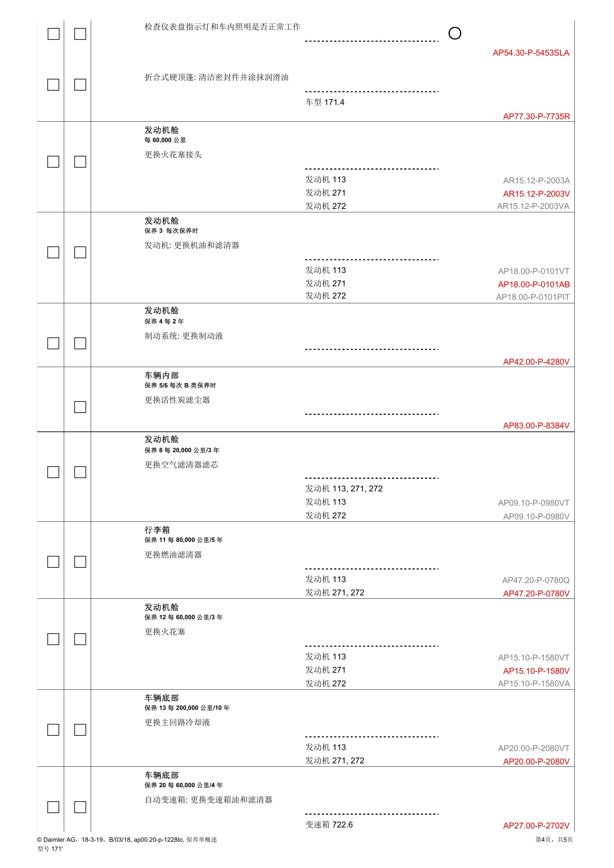Open transmission link AP27.00-P-2702V
This screenshot has height=868, width=614.
coord(536,826)
